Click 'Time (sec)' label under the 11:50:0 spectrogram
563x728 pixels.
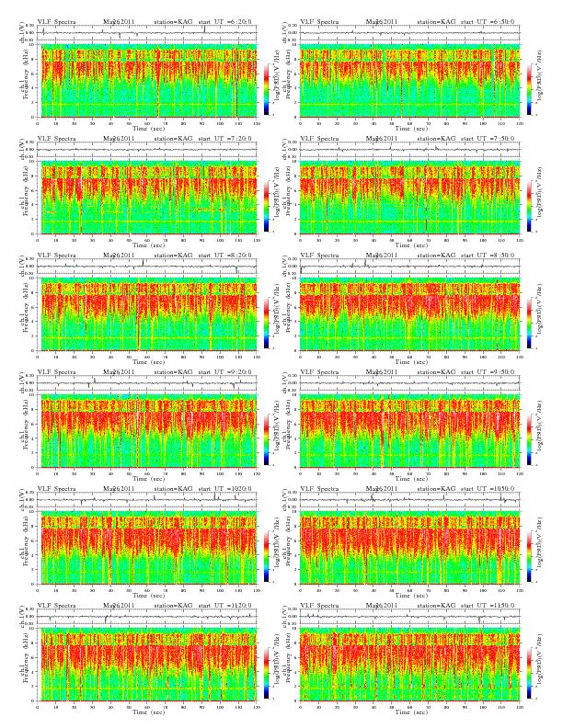coord(411,711)
